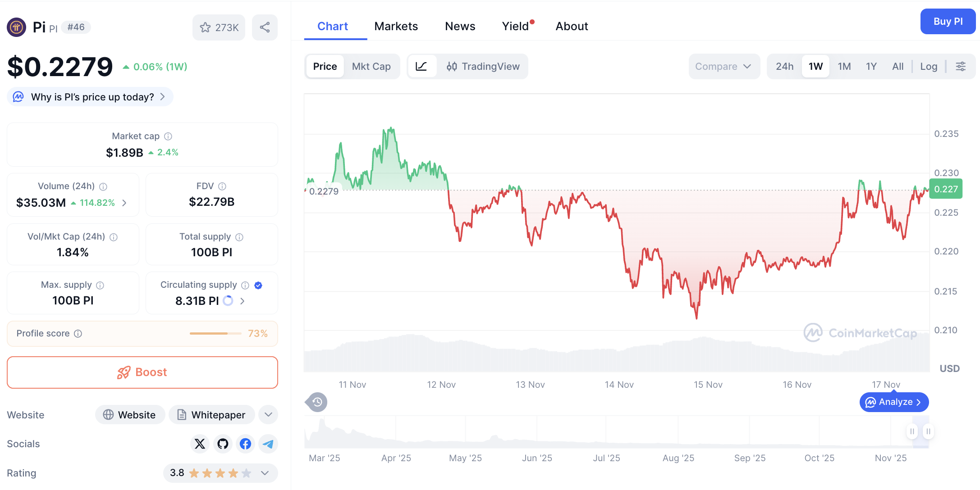Viewport: 980px width, 490px height.
Task: Add Pi to watchlist via star icon
Action: click(206, 27)
